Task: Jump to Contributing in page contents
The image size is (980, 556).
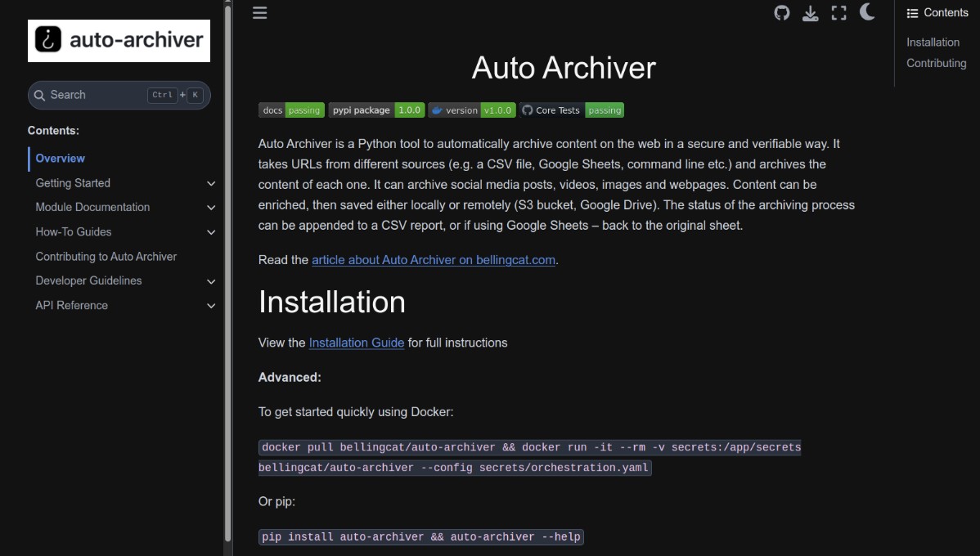Action: pyautogui.click(x=937, y=63)
